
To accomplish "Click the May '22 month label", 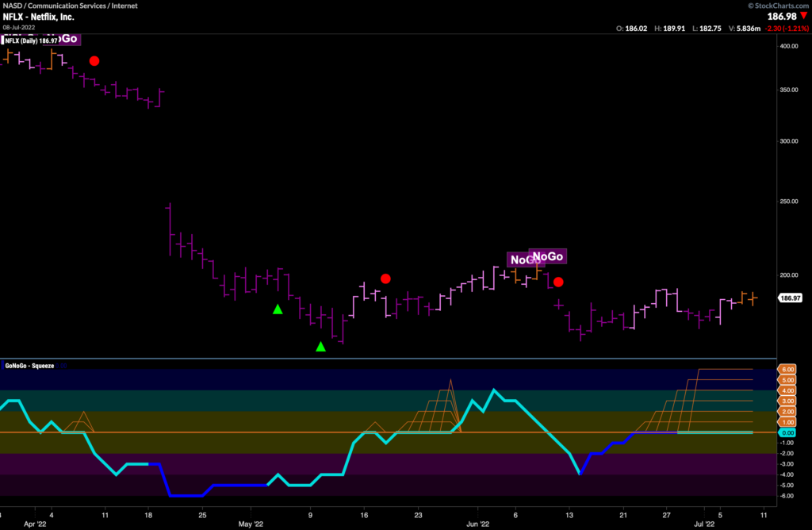I will (251, 524).
